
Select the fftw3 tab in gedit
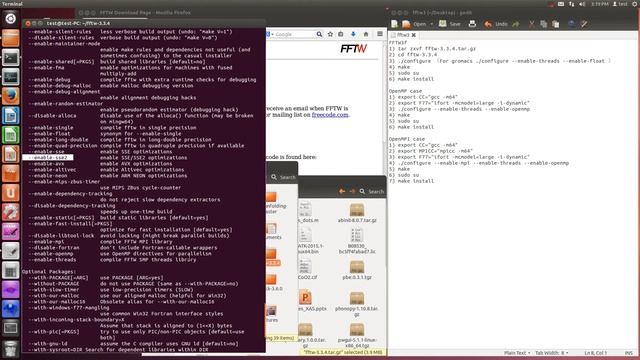coord(403,35)
